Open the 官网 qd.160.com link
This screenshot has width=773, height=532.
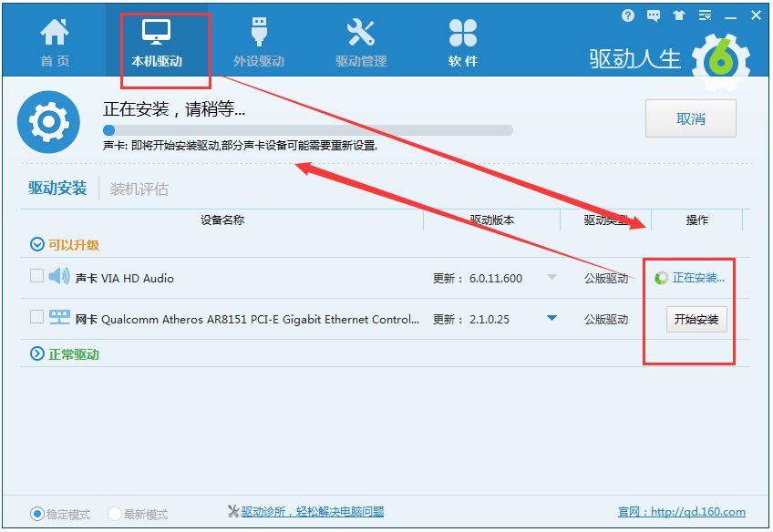(681, 512)
